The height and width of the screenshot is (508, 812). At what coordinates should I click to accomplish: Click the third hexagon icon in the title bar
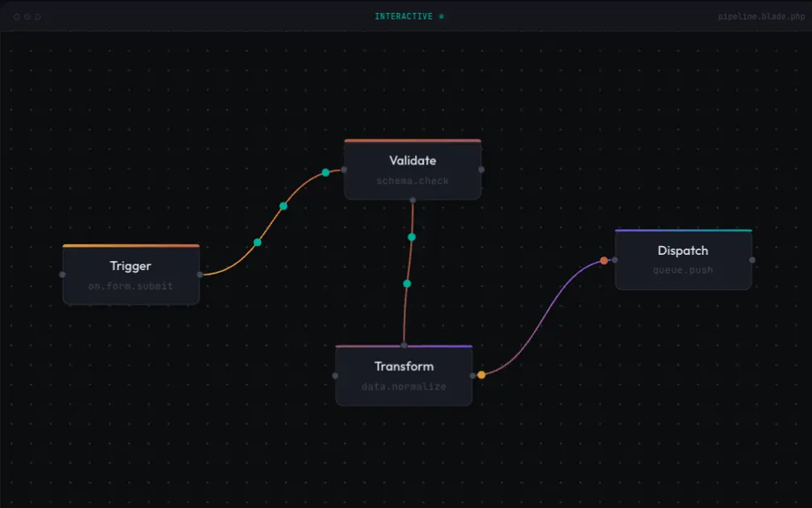37,16
